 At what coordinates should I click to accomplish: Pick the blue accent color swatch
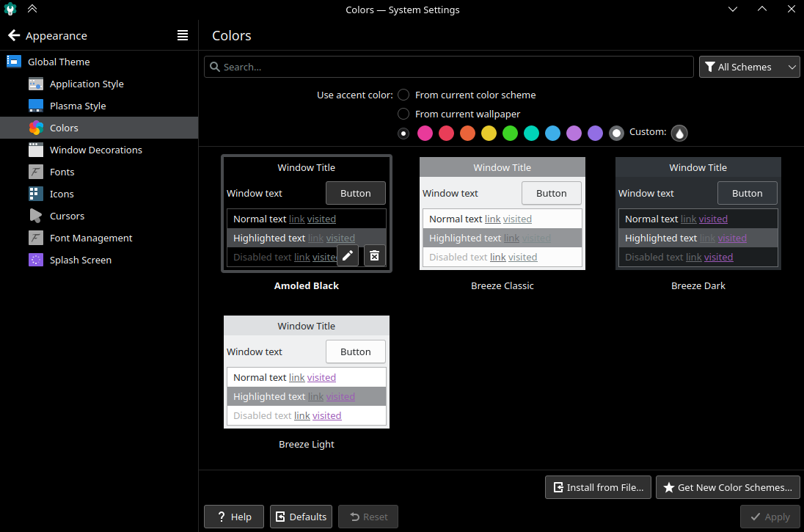pyautogui.click(x=553, y=134)
